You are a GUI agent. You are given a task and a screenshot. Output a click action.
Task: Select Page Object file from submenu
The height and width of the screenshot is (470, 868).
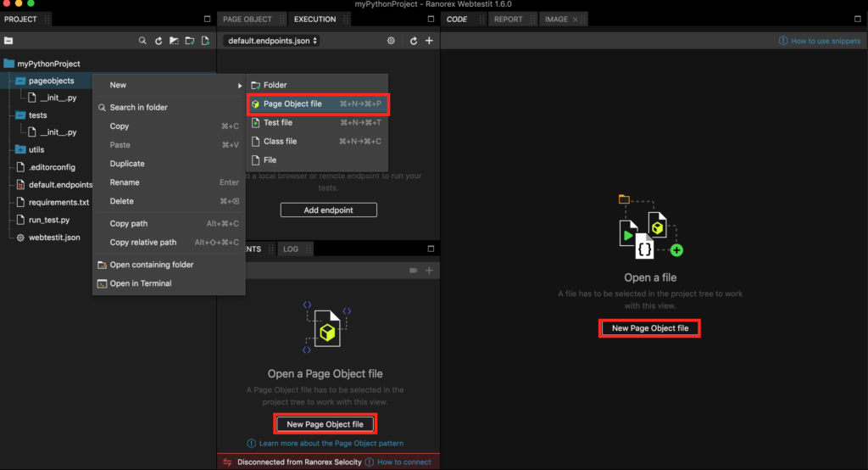click(x=318, y=104)
